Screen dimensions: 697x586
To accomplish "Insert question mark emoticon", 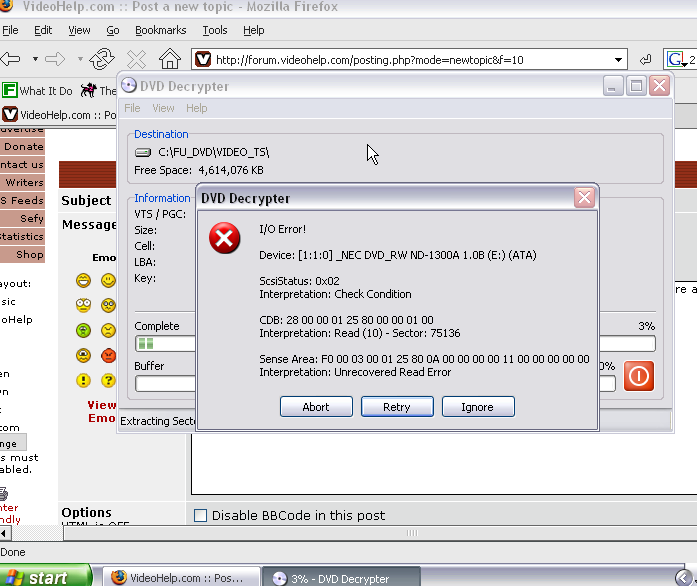I will pyautogui.click(x=108, y=380).
